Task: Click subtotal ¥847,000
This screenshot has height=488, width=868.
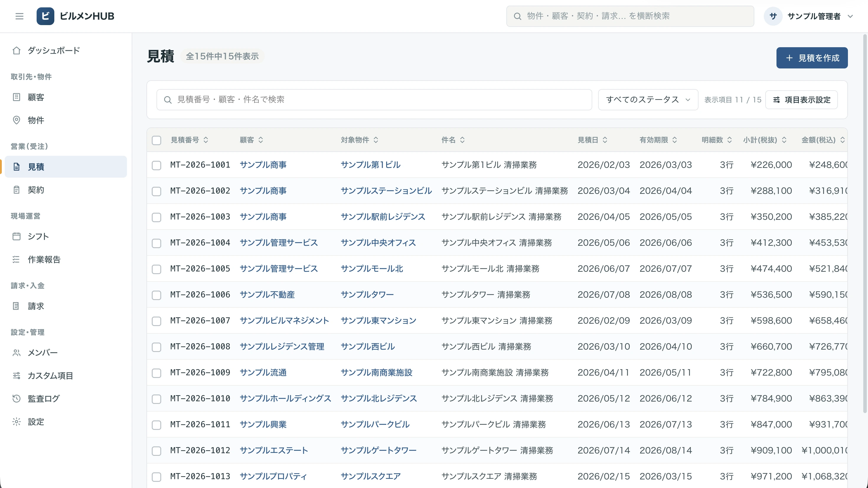Action: pyautogui.click(x=771, y=424)
